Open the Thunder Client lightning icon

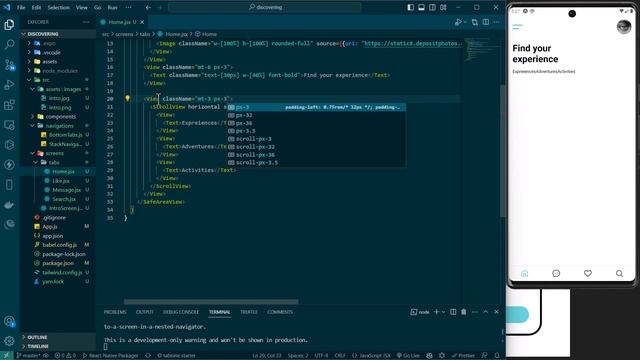coord(9,164)
